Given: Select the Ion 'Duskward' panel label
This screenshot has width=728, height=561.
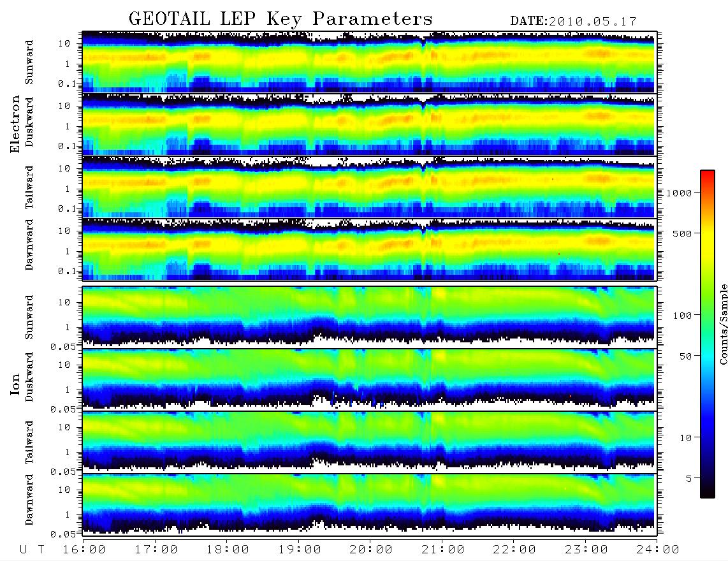Looking at the screenshot, I should point(29,377).
